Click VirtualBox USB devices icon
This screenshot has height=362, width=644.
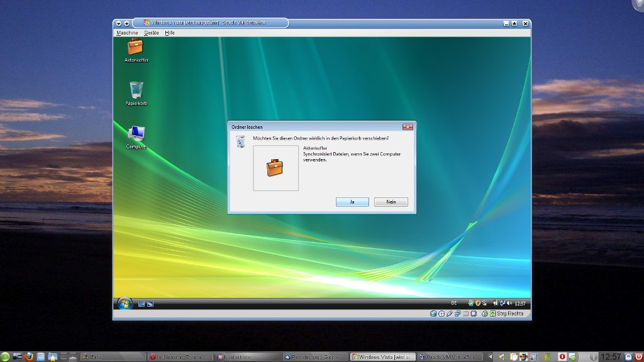450,314
